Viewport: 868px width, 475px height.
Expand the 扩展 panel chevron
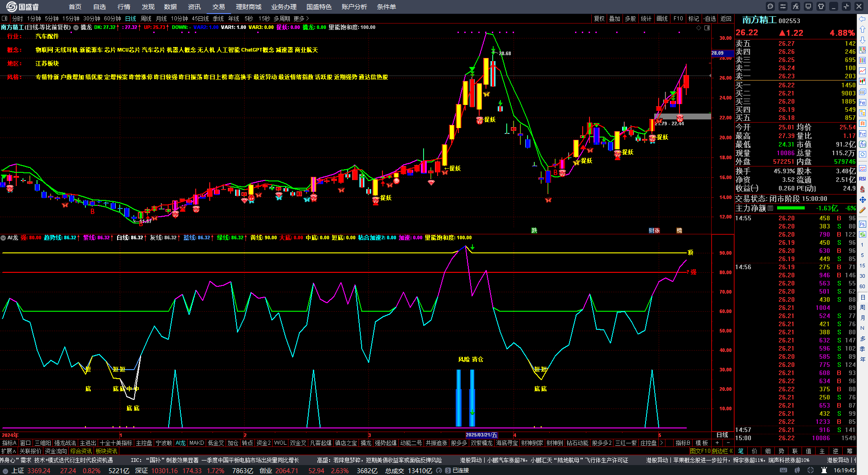14,451
